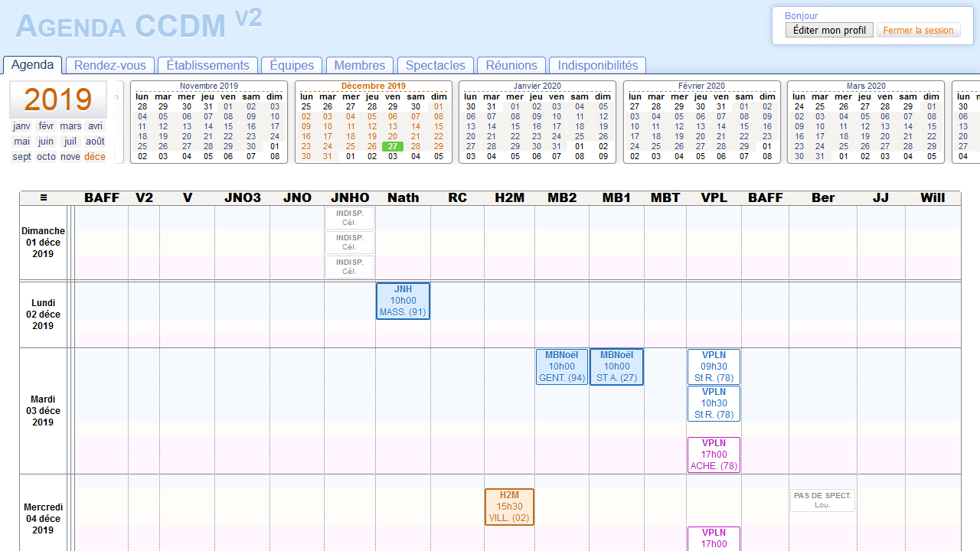
Task: Open the Rendez-vous tab
Action: 110,66
